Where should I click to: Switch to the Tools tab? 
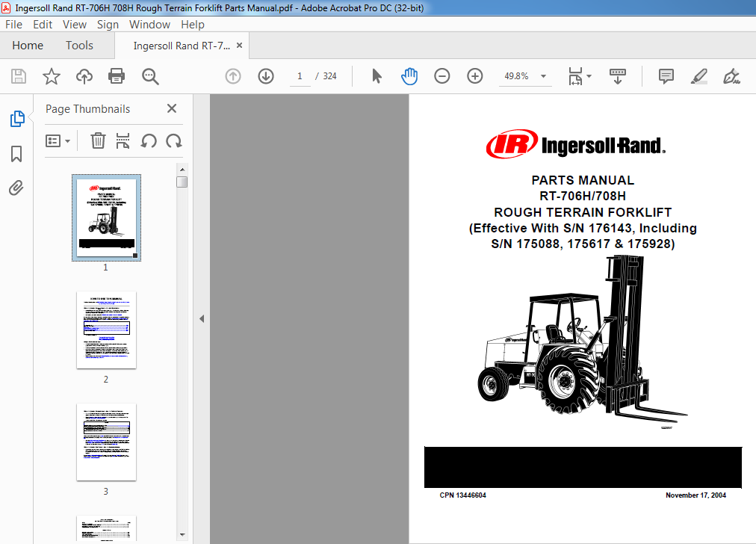(x=79, y=46)
